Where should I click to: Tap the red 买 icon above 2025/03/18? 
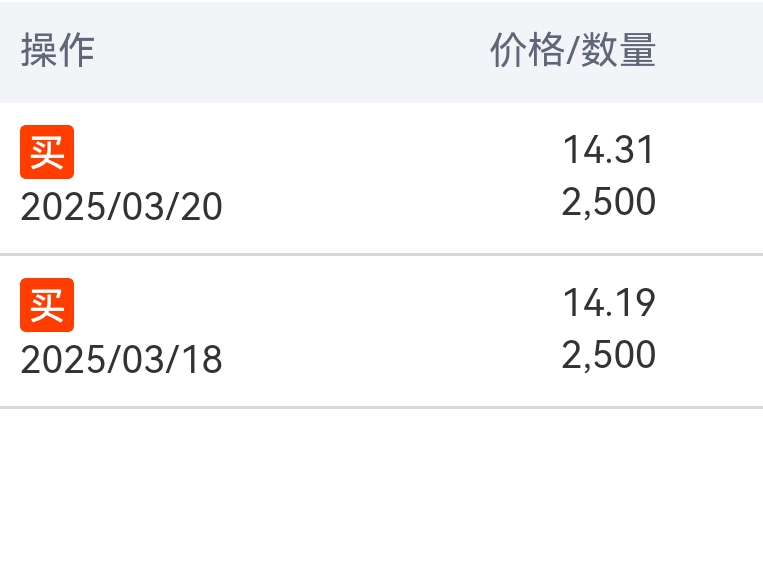coord(47,305)
